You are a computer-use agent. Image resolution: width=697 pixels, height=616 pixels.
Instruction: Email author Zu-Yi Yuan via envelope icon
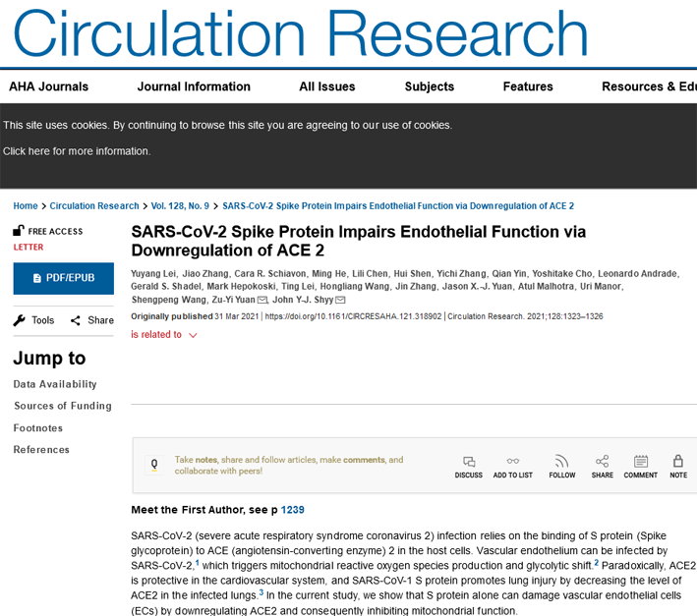pyautogui.click(x=262, y=300)
